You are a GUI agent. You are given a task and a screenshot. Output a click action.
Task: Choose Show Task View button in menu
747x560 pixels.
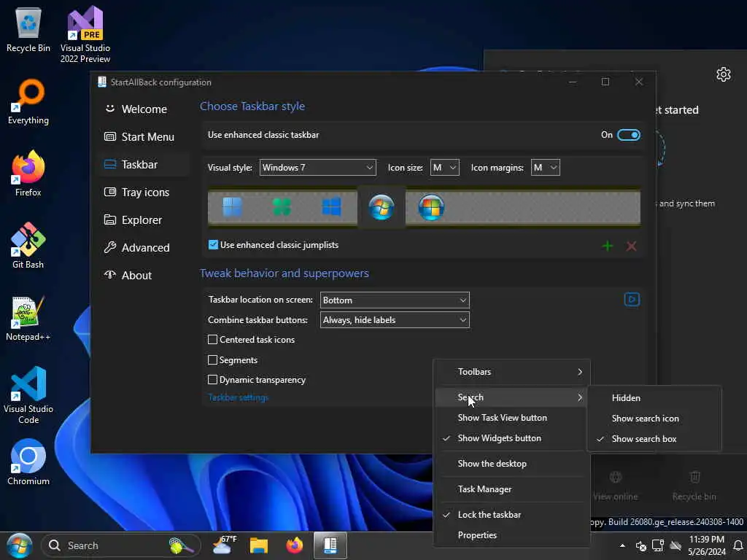[512, 418]
